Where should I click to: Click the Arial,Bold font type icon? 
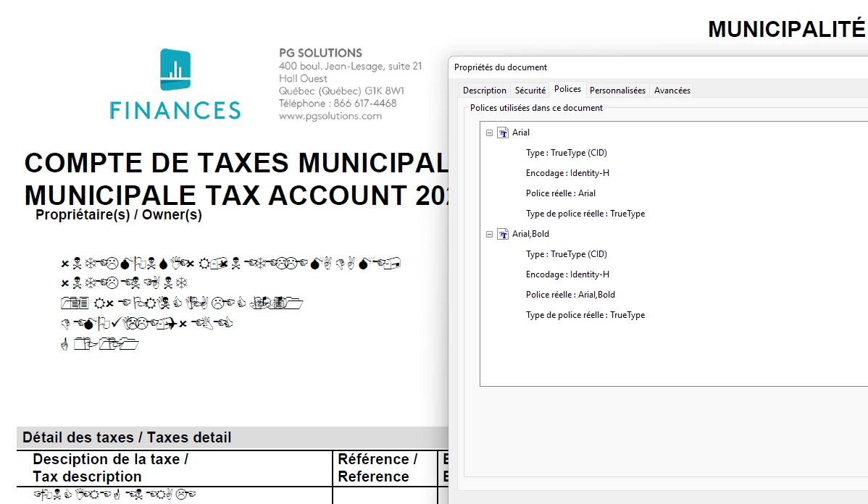pos(503,234)
